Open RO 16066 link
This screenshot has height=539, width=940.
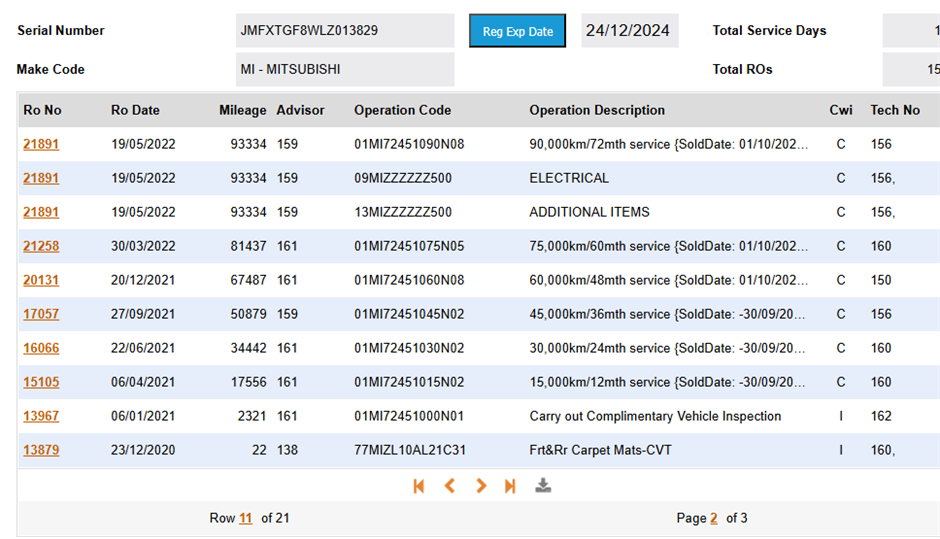click(41, 348)
